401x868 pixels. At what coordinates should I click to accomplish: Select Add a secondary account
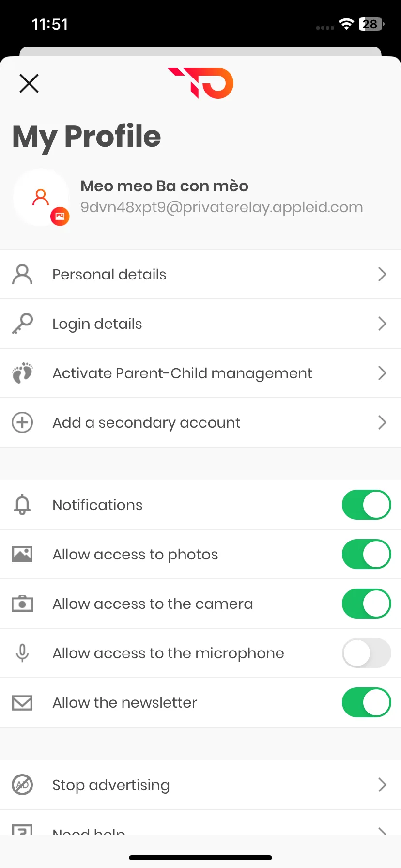tap(200, 422)
